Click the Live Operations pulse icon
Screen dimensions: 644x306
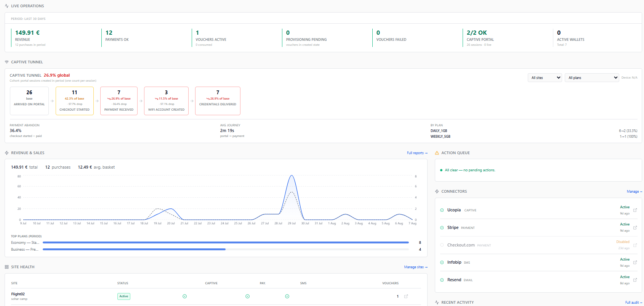[7, 6]
